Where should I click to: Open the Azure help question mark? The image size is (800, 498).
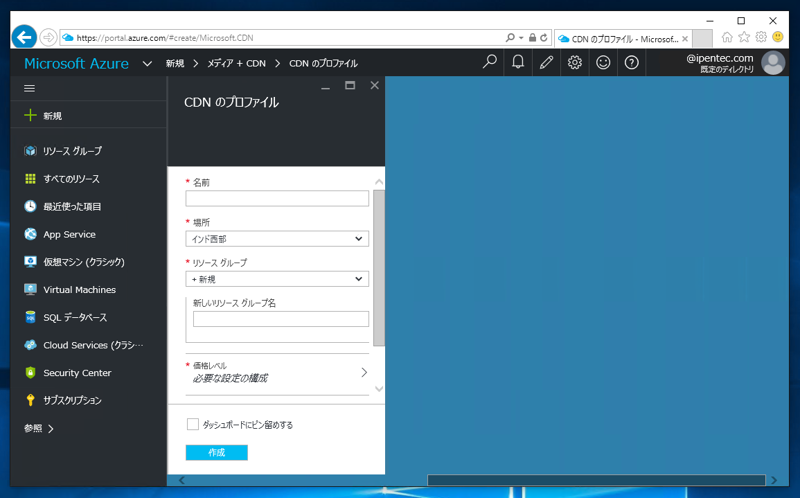[632, 62]
